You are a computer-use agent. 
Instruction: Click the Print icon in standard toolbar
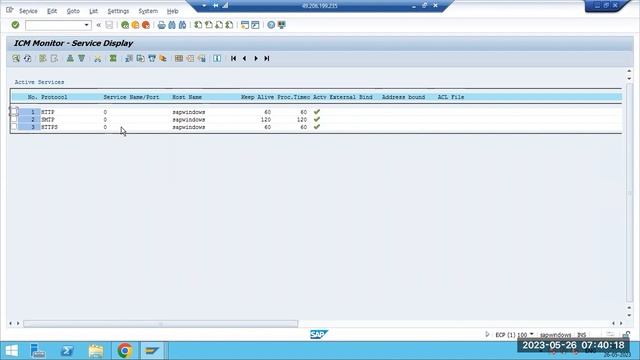(162, 25)
